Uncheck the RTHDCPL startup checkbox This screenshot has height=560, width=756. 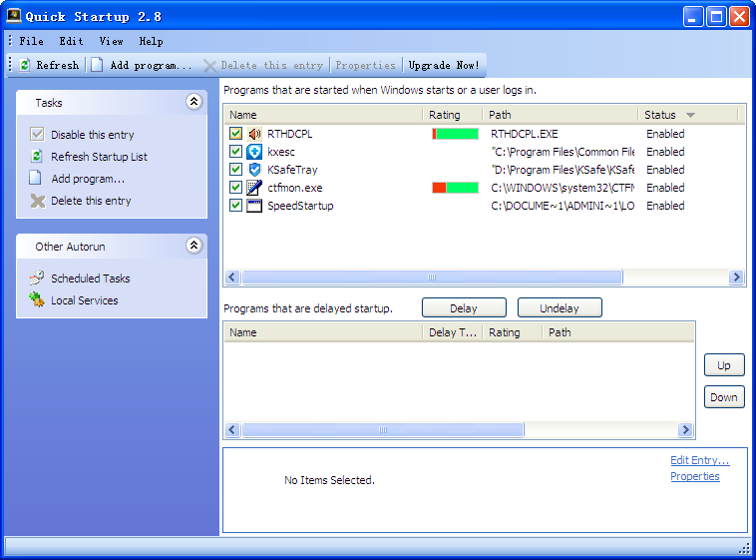click(x=235, y=133)
